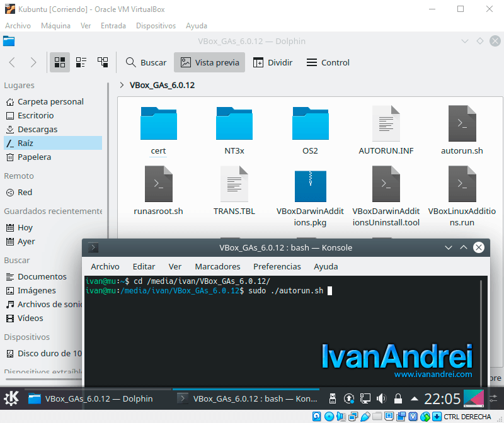
Task: Select Raíz in Places panel
Action: coord(53,144)
